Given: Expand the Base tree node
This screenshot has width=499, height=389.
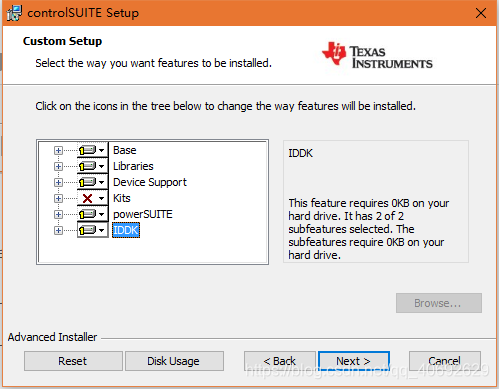Looking at the screenshot, I should (x=58, y=151).
